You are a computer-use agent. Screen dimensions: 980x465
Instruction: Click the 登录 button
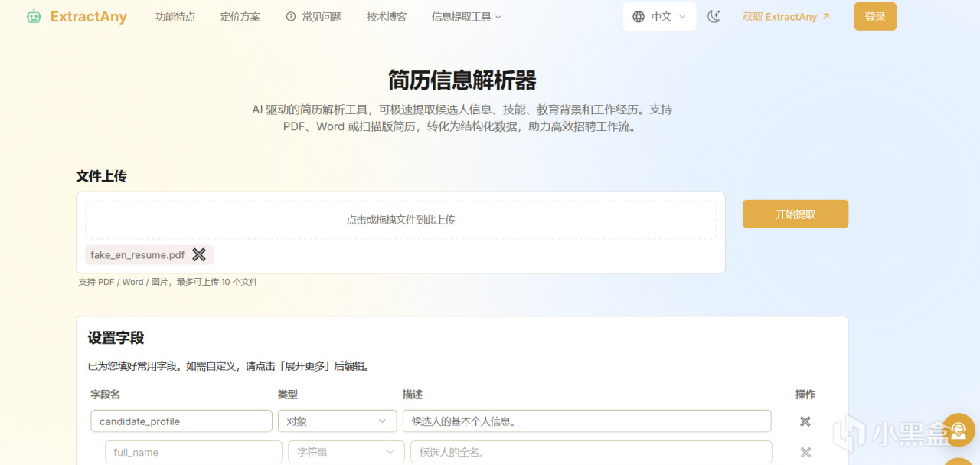(875, 16)
